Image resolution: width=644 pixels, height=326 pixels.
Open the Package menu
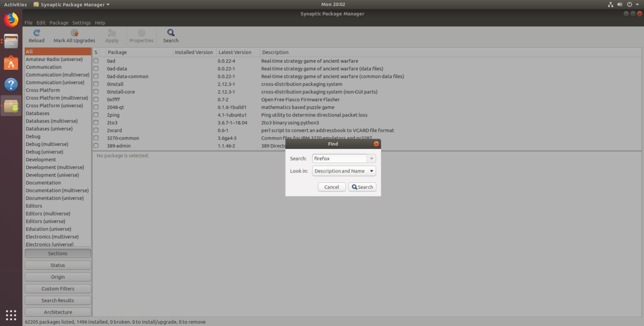pyautogui.click(x=59, y=23)
